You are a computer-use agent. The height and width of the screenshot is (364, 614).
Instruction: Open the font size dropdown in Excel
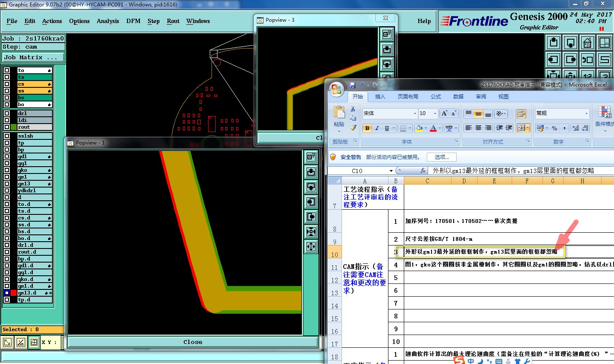(x=435, y=113)
